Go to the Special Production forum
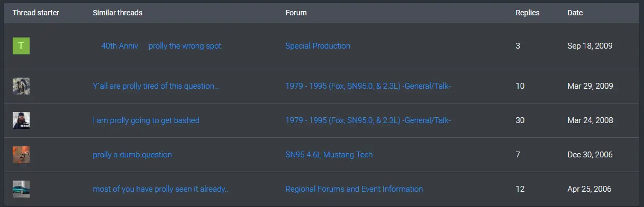The height and width of the screenshot is (207, 644). [x=318, y=46]
